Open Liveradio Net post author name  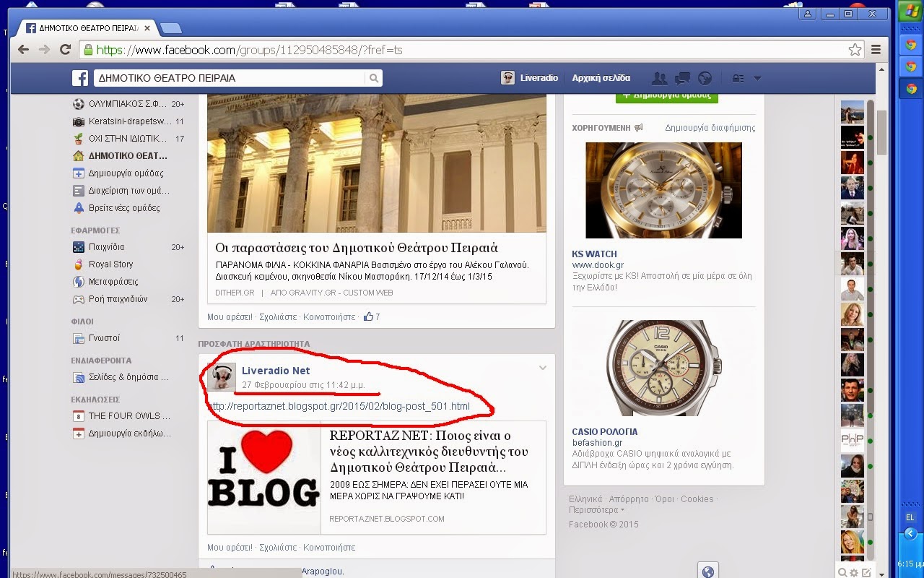pos(276,371)
